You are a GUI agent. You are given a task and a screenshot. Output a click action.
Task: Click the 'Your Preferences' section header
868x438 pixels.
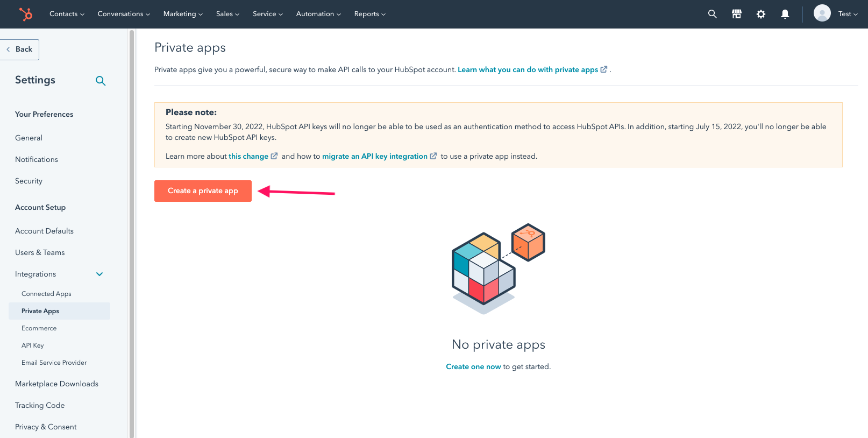(x=44, y=114)
